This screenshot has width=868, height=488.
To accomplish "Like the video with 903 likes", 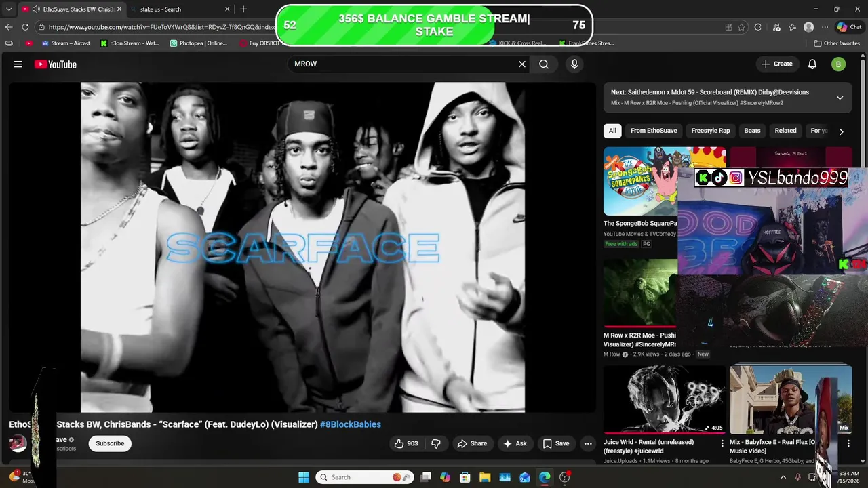I will tap(406, 443).
